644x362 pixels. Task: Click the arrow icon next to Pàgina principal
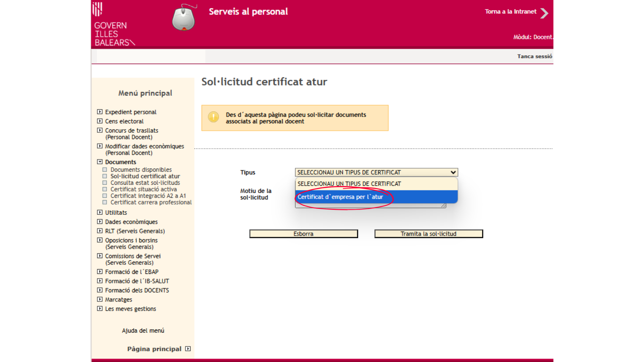[188, 349]
